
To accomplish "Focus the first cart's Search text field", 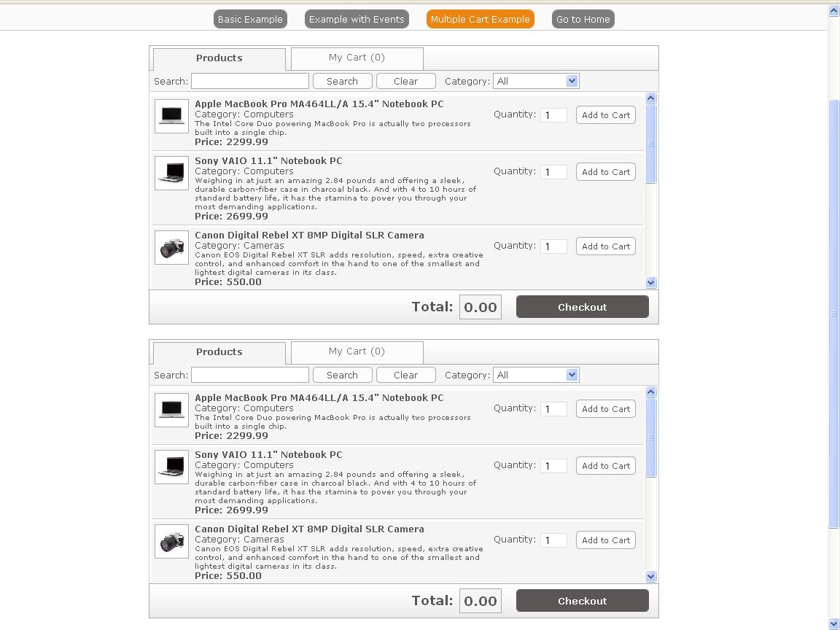I will click(x=249, y=81).
